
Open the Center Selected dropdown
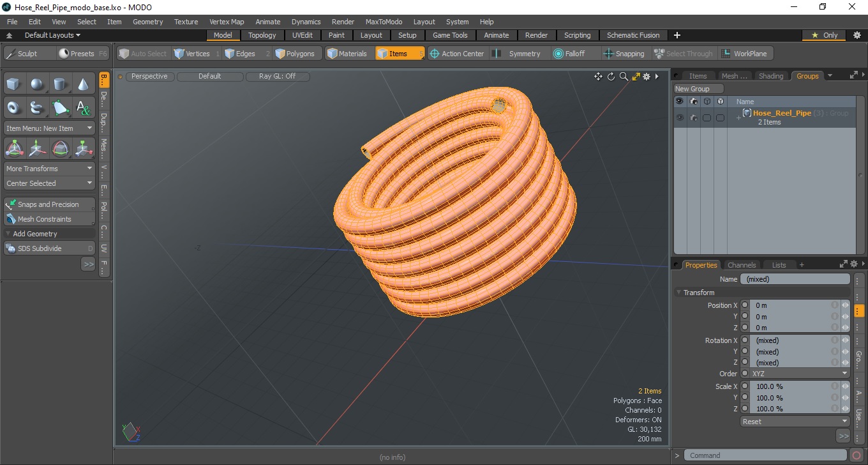pyautogui.click(x=50, y=183)
